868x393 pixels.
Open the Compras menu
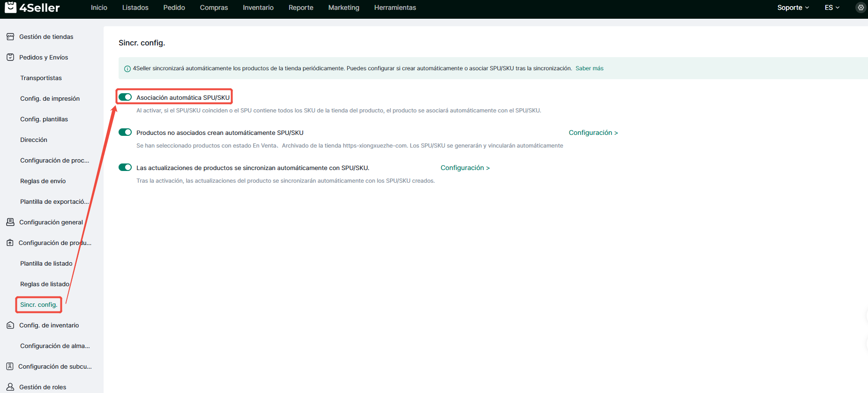click(214, 7)
